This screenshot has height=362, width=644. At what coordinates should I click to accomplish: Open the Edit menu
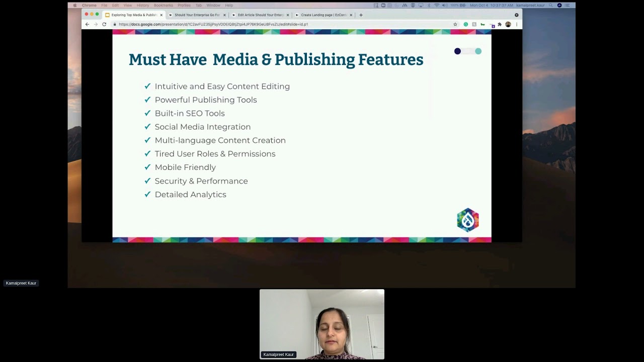[x=115, y=6]
